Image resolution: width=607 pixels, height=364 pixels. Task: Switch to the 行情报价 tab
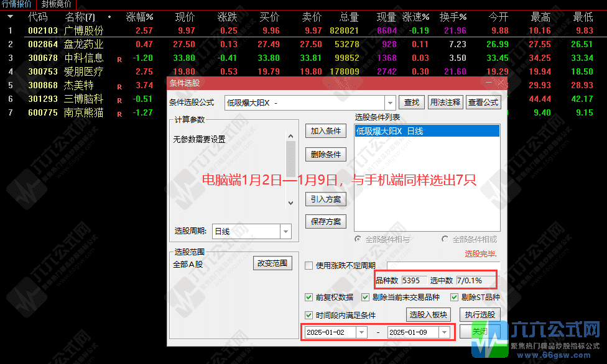click(x=17, y=4)
